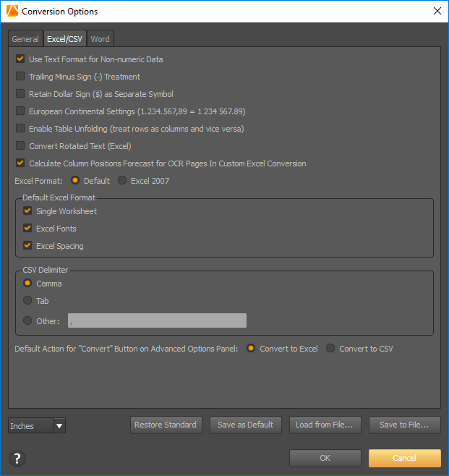449x476 pixels.
Task: Toggle Excel Fonts checkbox
Action: click(x=27, y=228)
